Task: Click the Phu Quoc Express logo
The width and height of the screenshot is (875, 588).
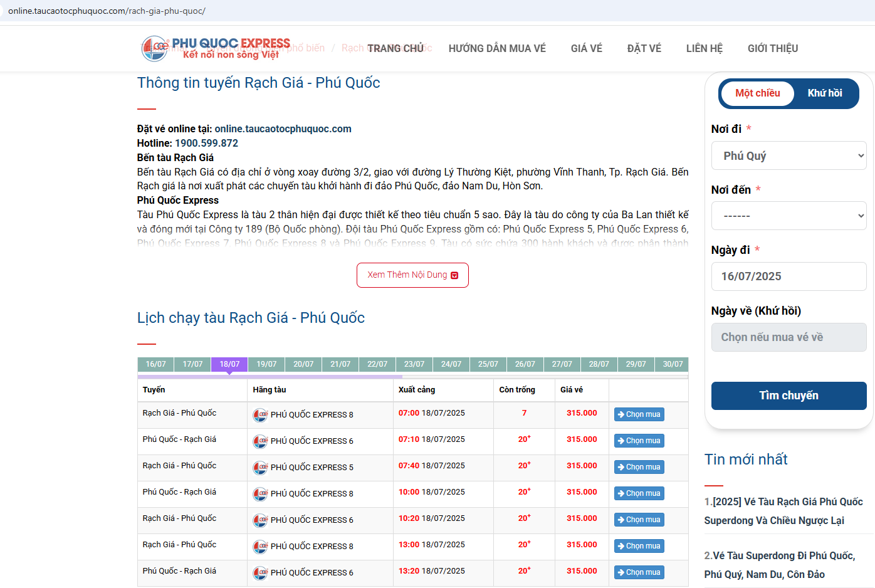Action: click(x=216, y=48)
